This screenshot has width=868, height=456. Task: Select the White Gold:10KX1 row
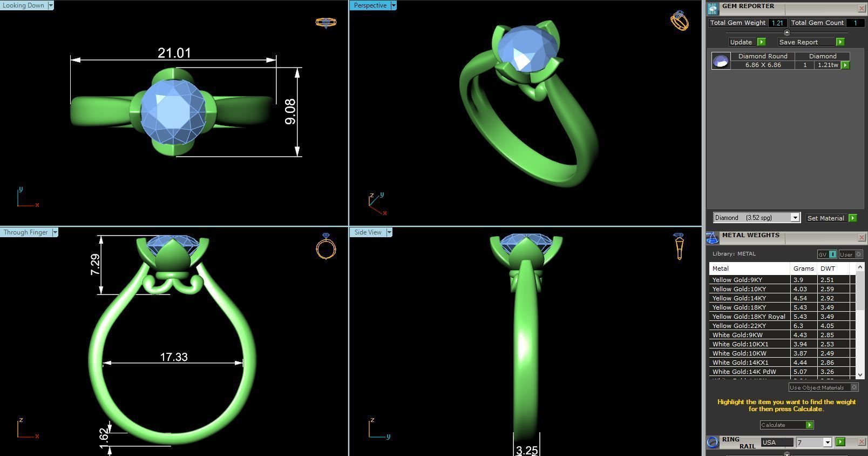(782, 344)
